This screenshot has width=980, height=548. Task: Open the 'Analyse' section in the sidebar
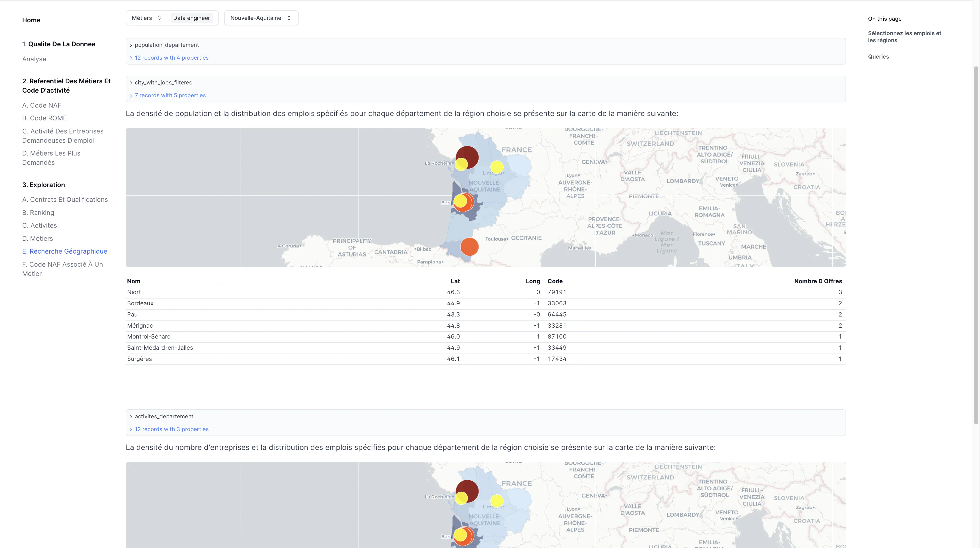pos(34,59)
